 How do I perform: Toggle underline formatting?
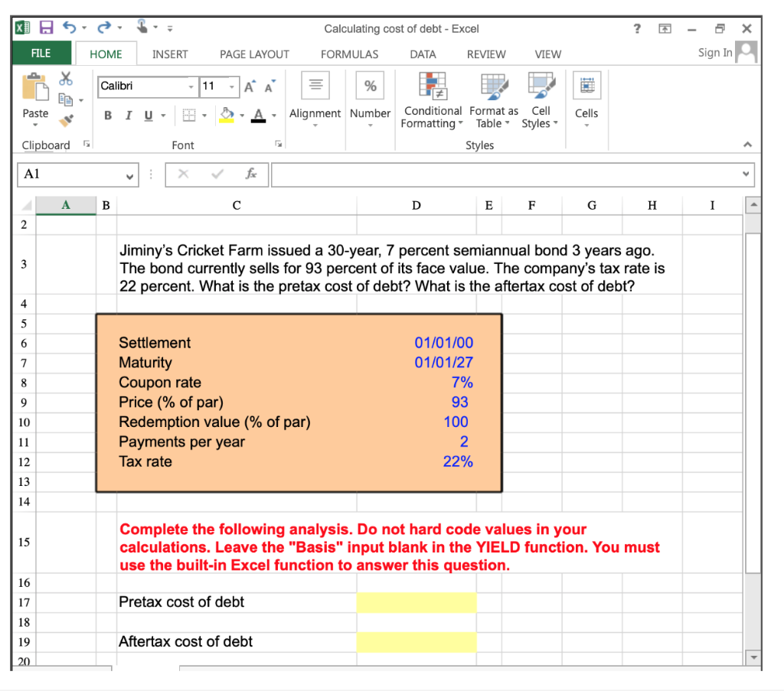tap(145, 115)
